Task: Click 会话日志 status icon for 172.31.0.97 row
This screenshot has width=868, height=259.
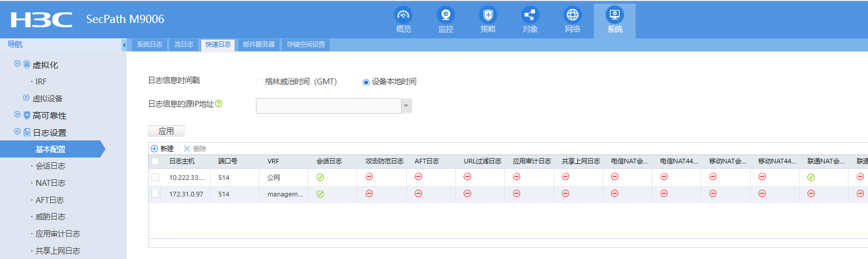Action: click(x=320, y=194)
